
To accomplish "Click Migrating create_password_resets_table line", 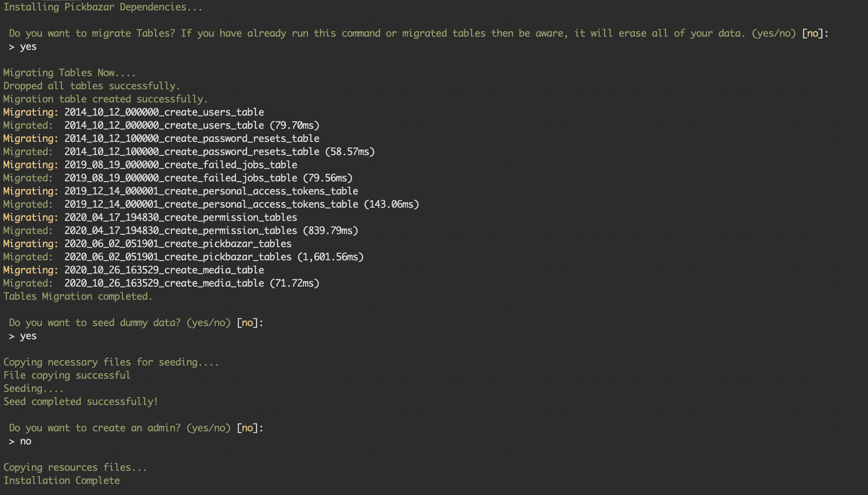I will coord(161,139).
